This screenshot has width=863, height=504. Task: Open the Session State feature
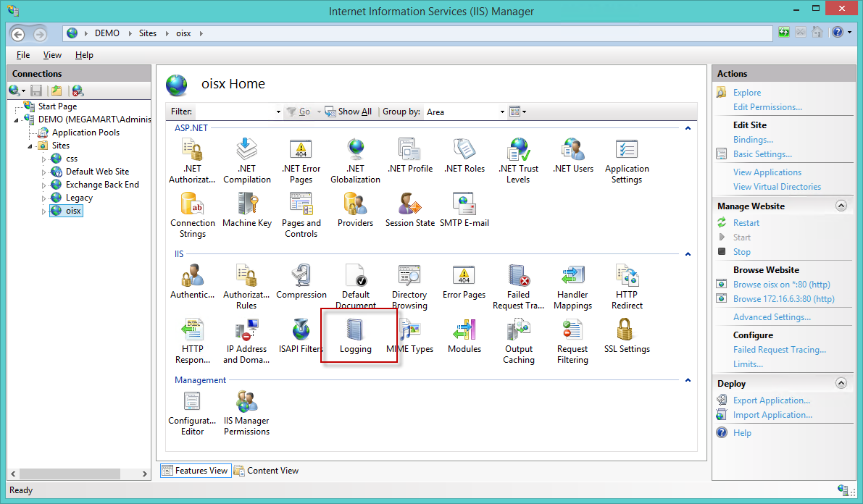coord(410,210)
